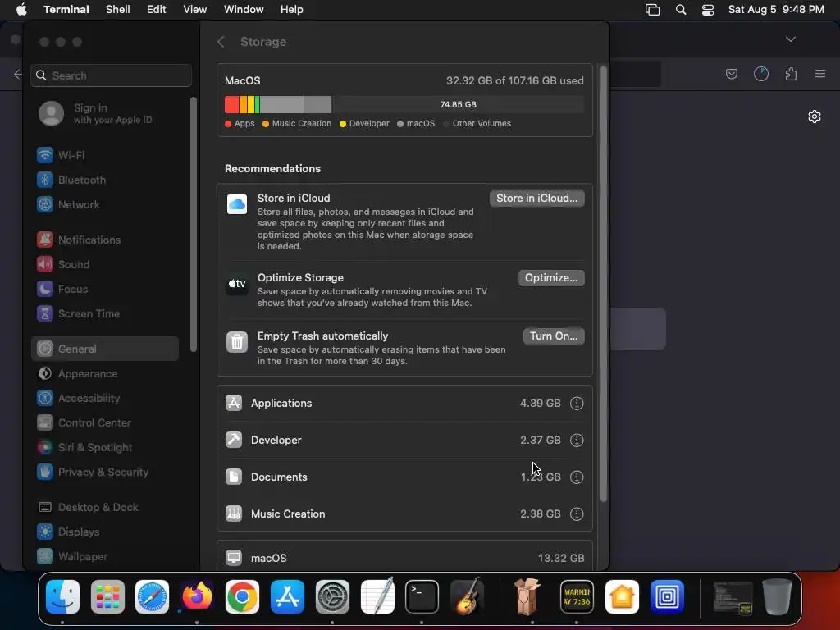The image size is (840, 630).
Task: Click Sign in with your Apple ID
Action: [x=95, y=113]
